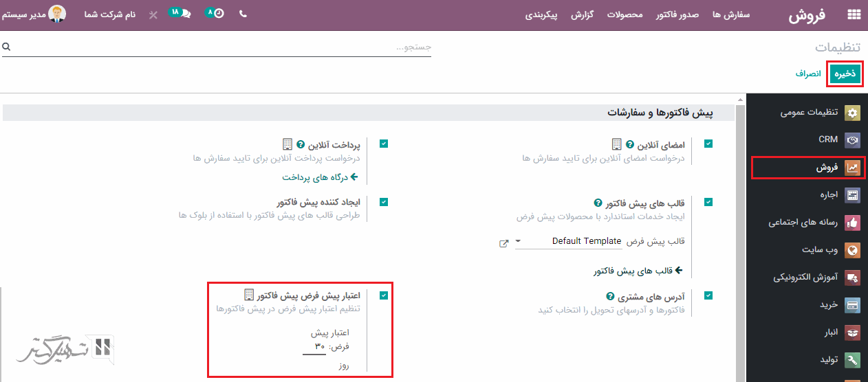The height and width of the screenshot is (382, 868).
Task: Click the ذخیره save button
Action: click(x=845, y=74)
